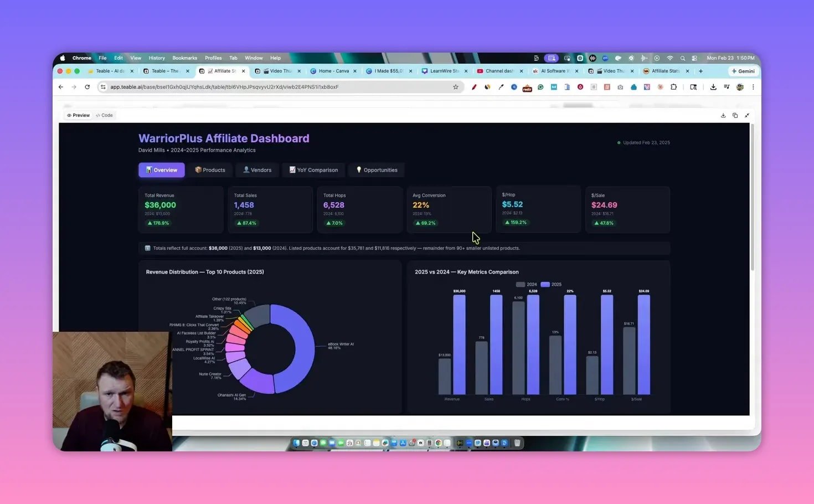This screenshot has width=814, height=504.
Task: Open Chrome Downloads from the toolbar icon
Action: click(713, 87)
